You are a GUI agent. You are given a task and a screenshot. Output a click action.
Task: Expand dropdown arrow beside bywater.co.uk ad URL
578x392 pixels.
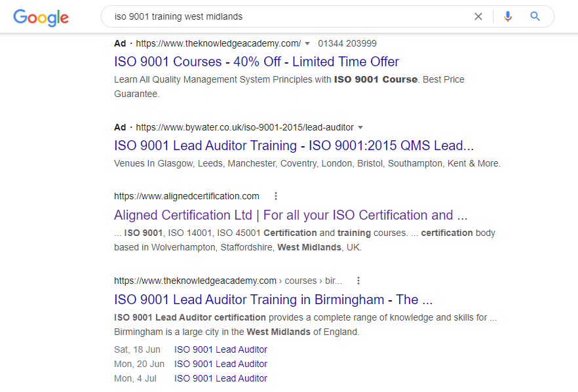point(360,128)
